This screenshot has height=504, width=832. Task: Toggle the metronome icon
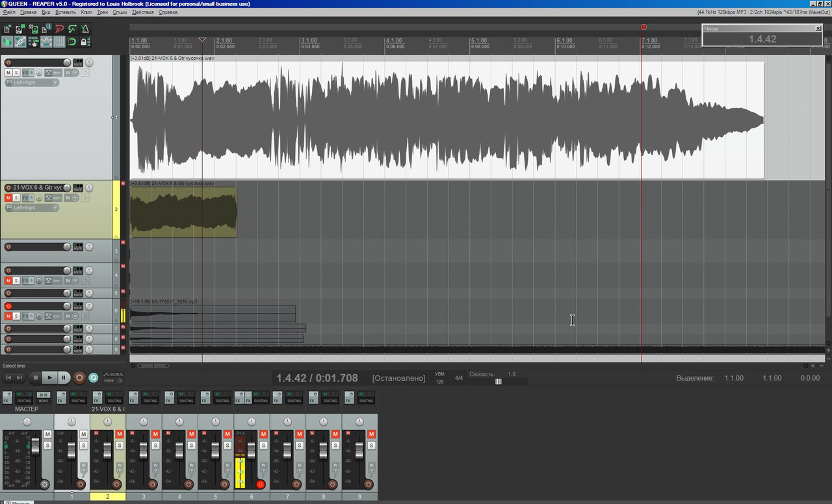(85, 29)
